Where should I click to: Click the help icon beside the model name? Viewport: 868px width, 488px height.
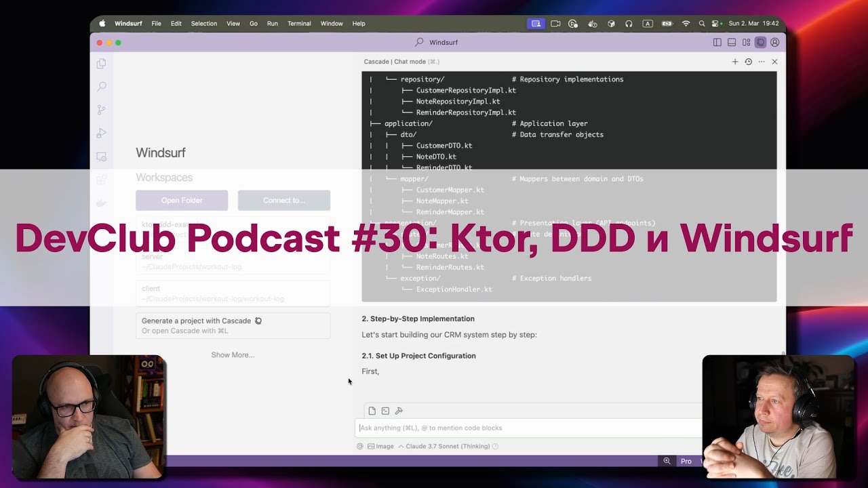click(495, 446)
